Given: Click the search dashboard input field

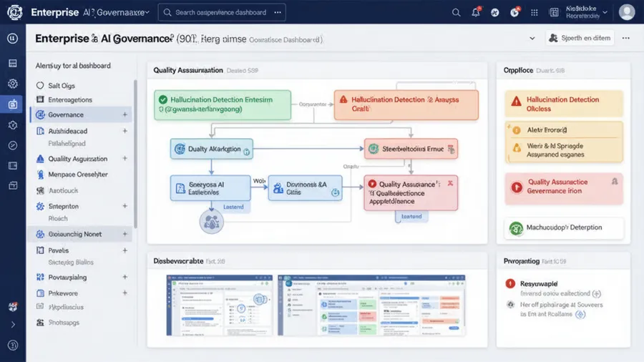Looking at the screenshot, I should click(222, 13).
